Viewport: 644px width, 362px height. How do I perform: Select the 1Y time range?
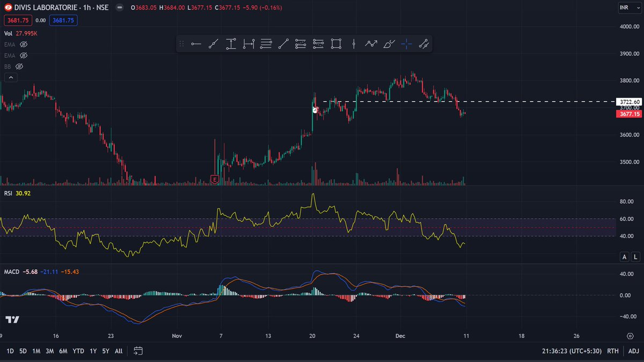pos(93,351)
